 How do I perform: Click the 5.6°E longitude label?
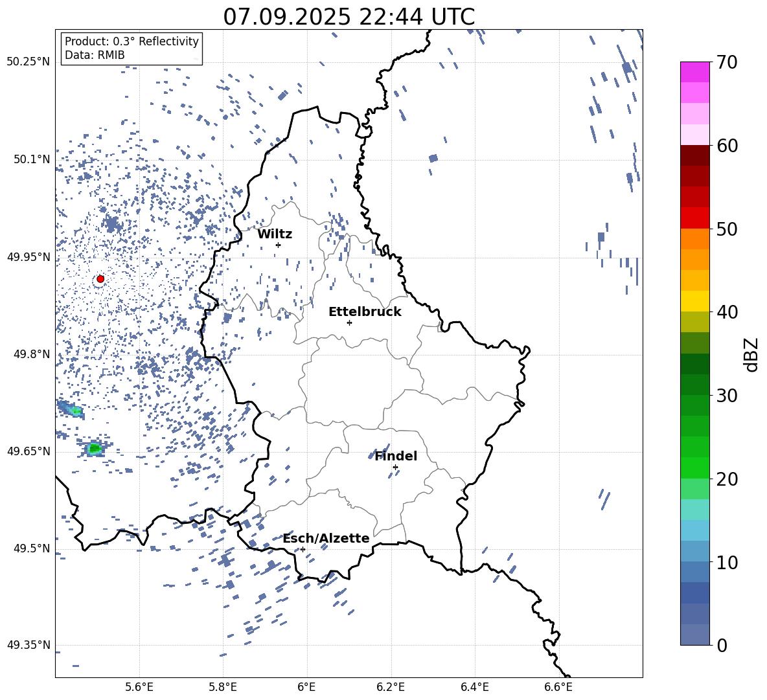(139, 688)
